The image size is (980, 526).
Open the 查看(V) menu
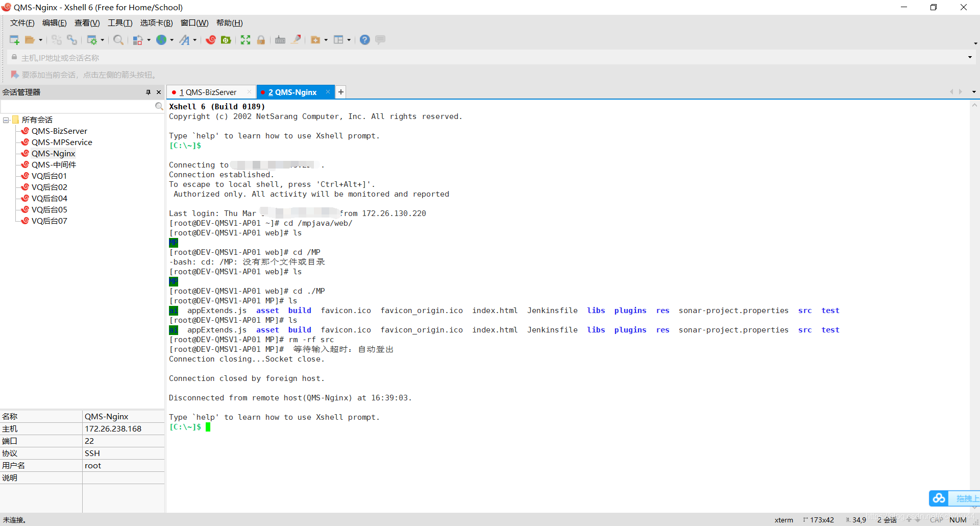point(87,23)
